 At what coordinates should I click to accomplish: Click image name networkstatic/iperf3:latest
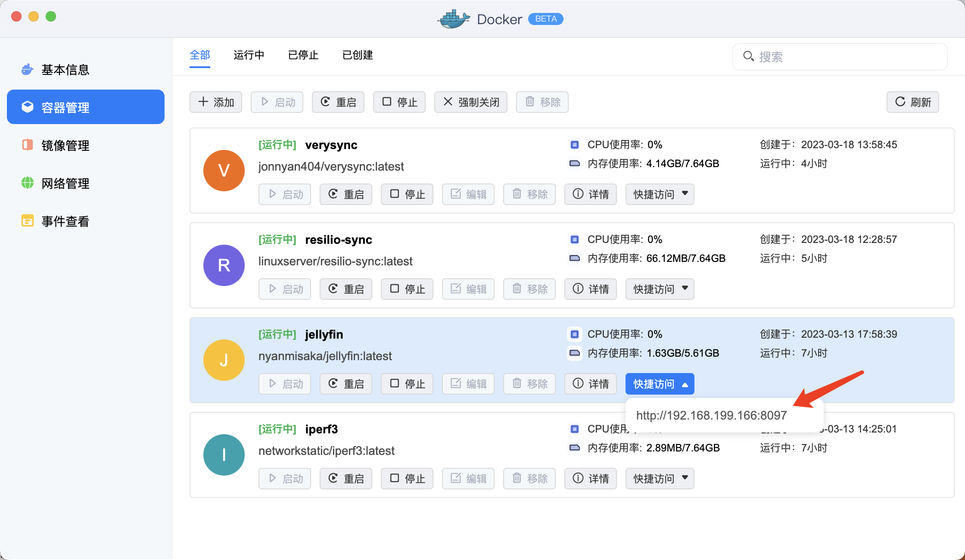[327, 451]
